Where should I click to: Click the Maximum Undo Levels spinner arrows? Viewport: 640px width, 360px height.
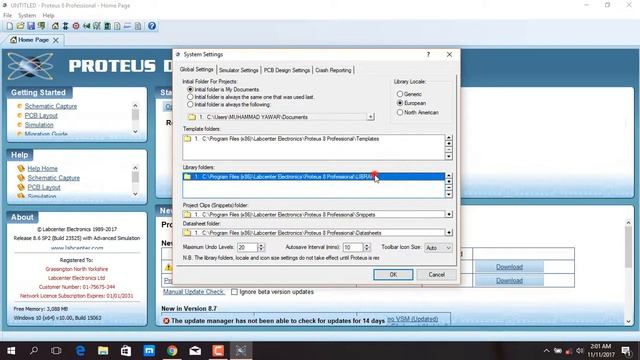[x=261, y=247]
